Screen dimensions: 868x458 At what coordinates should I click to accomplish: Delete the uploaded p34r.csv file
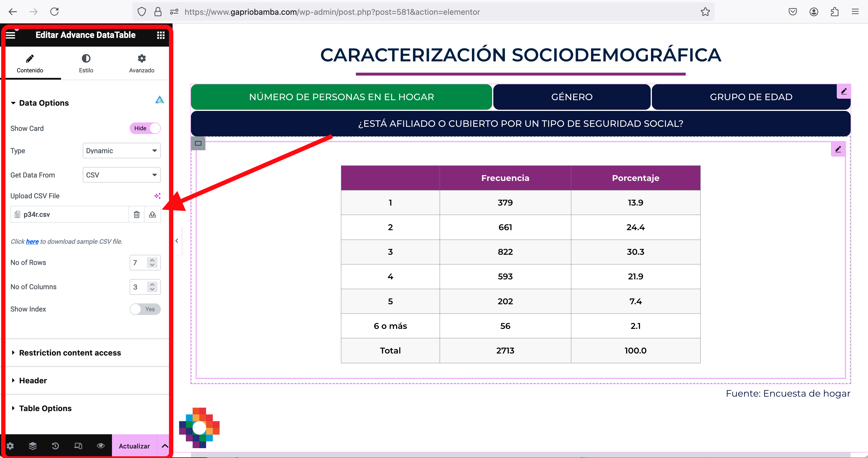pyautogui.click(x=137, y=215)
